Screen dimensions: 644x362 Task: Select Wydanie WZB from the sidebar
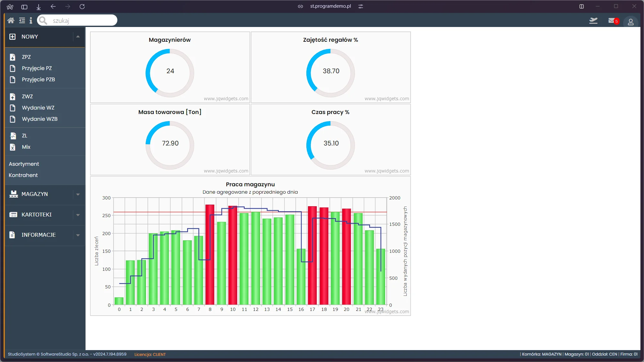40,119
